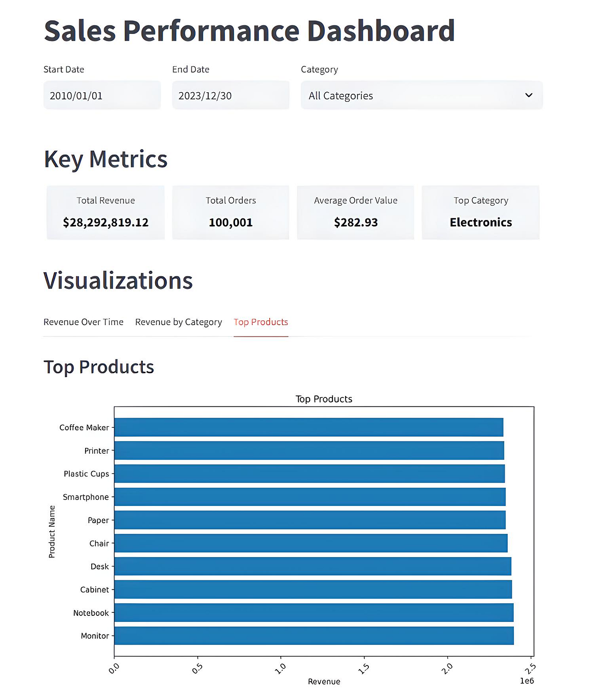The height and width of the screenshot is (700, 608).
Task: Click the End Date field
Action: point(231,95)
